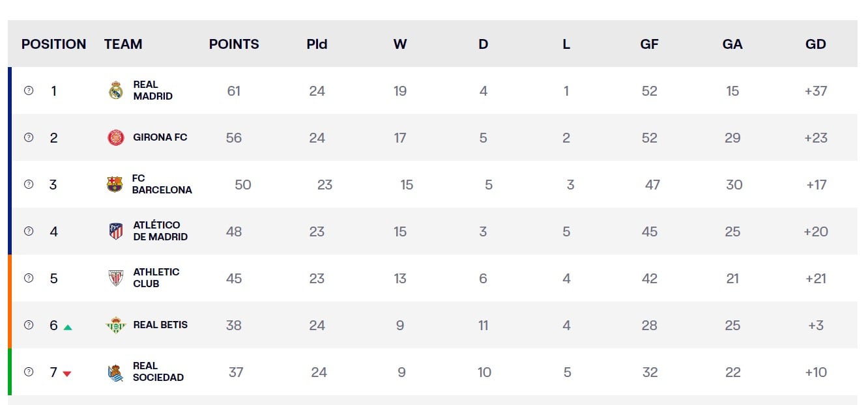Click the Girona FC club crest
This screenshot has height=405, width=868.
pos(116,137)
